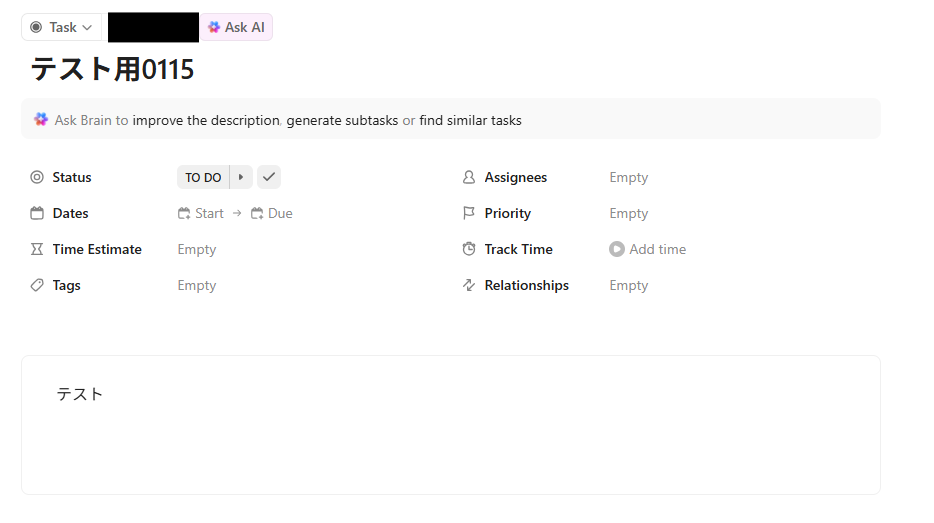Click "find similar tasks" link

pos(470,120)
